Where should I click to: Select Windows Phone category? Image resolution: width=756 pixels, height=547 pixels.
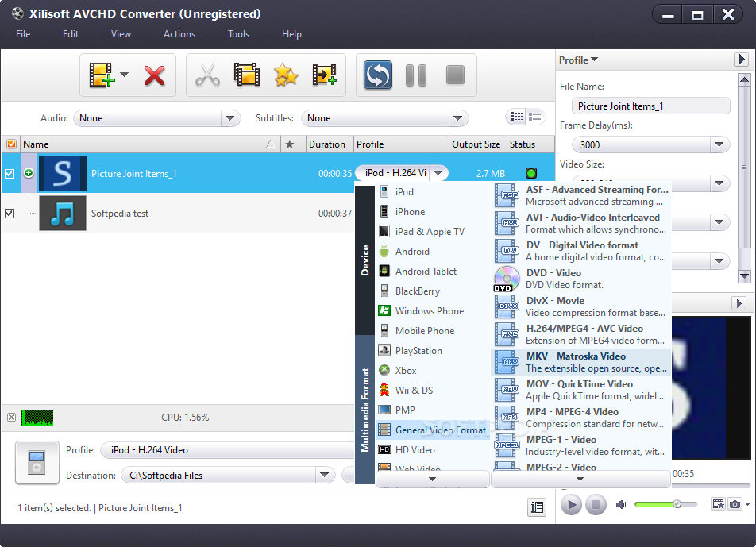pos(433,311)
